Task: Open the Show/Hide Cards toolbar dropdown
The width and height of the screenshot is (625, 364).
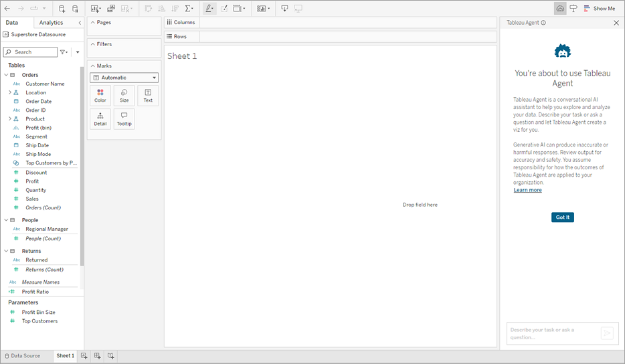Action: point(264,9)
